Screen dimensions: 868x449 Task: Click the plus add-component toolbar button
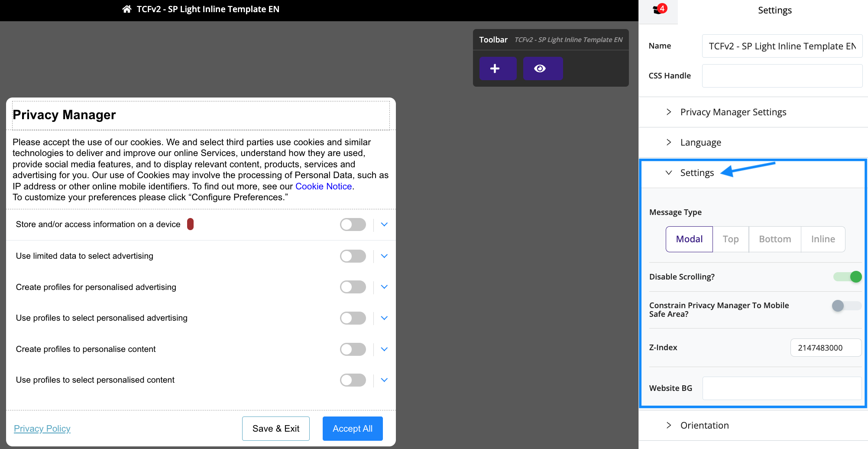tap(498, 68)
